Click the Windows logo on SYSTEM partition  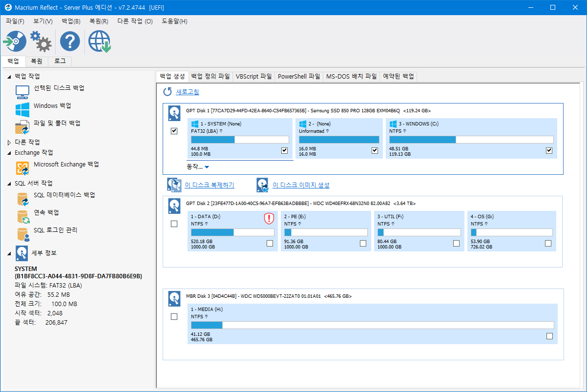[194, 124]
